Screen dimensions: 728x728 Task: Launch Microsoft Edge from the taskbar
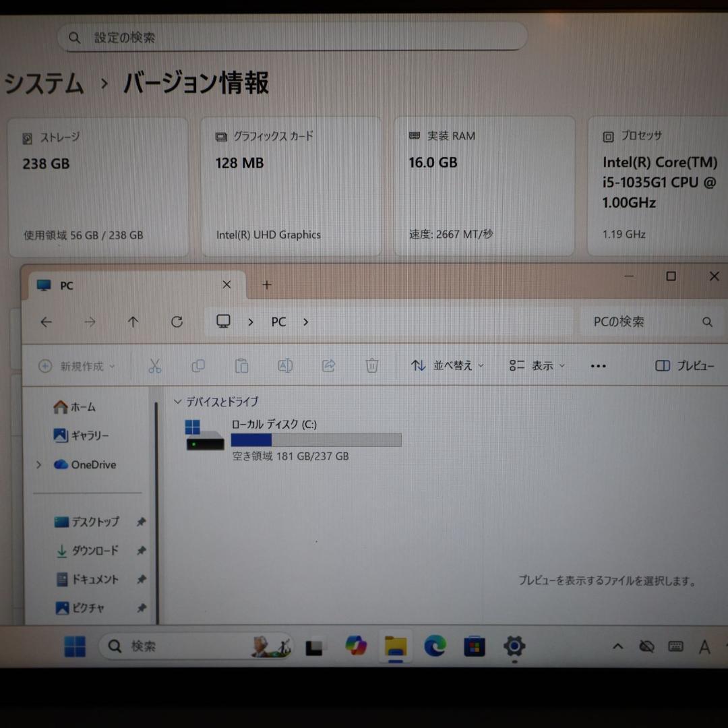[435, 646]
